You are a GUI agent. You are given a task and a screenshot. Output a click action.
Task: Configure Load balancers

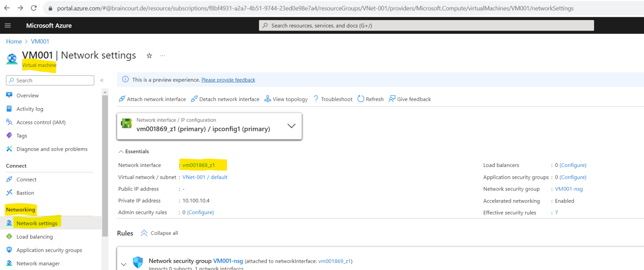[x=573, y=165]
